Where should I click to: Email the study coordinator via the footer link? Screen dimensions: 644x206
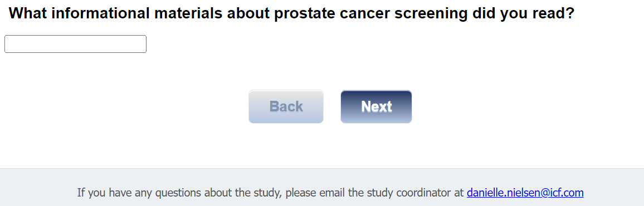(x=525, y=193)
